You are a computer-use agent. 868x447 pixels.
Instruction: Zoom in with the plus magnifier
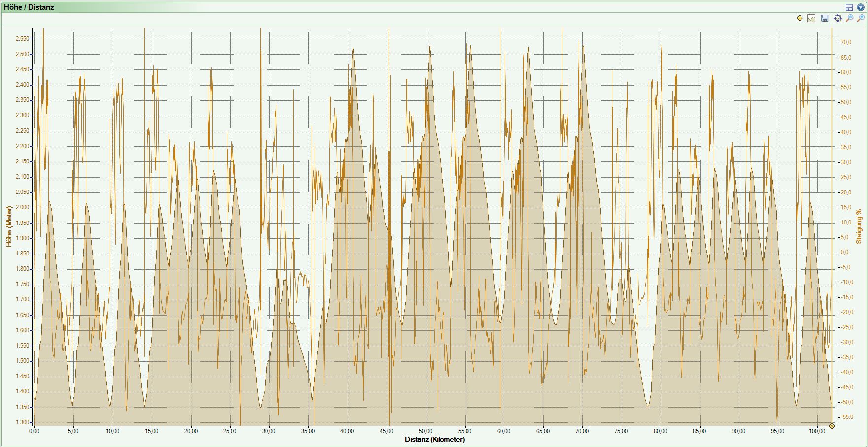click(x=861, y=18)
